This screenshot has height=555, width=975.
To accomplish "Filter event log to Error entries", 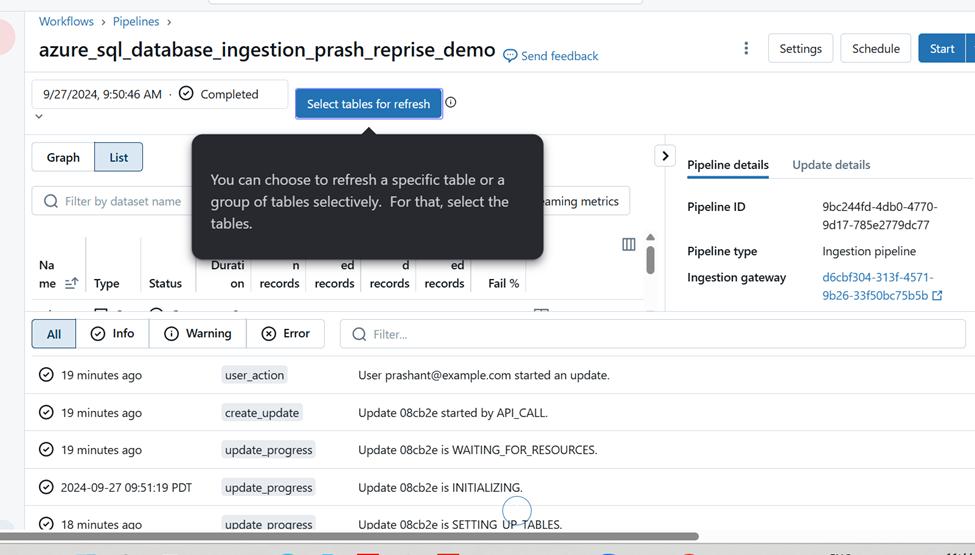I will coord(285,334).
